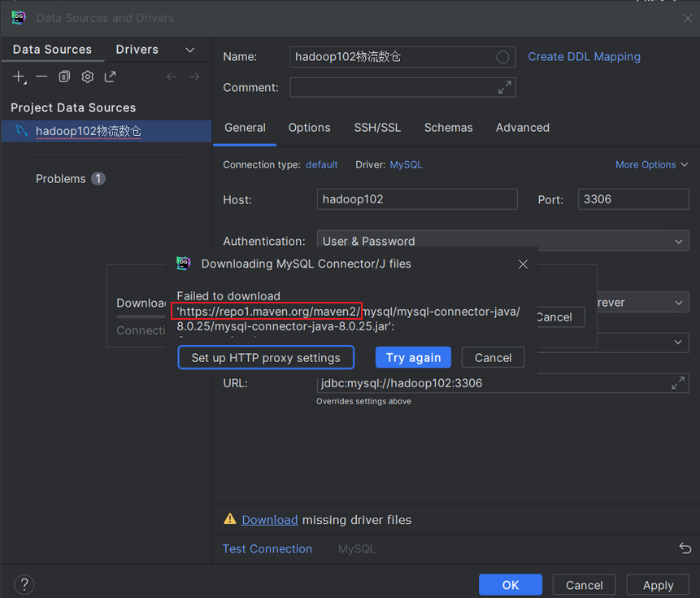The height and width of the screenshot is (598, 700).
Task: Open driver settings gear icon
Action: [x=88, y=76]
